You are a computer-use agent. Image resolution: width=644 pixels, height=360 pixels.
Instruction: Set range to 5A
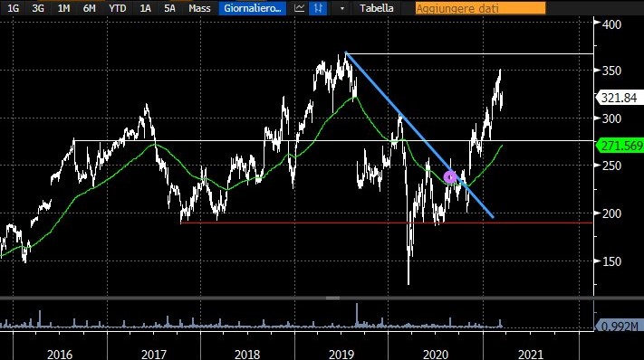pos(169,8)
